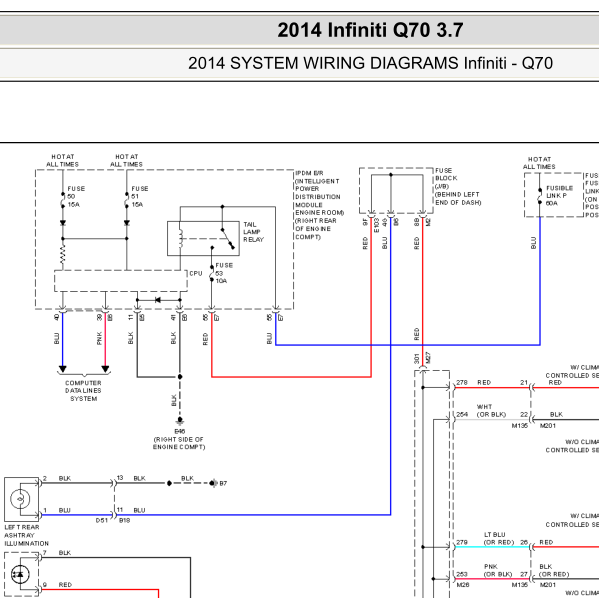This screenshot has height=598, width=599.
Task: Select the B46 ground symbol
Action: tap(180, 421)
